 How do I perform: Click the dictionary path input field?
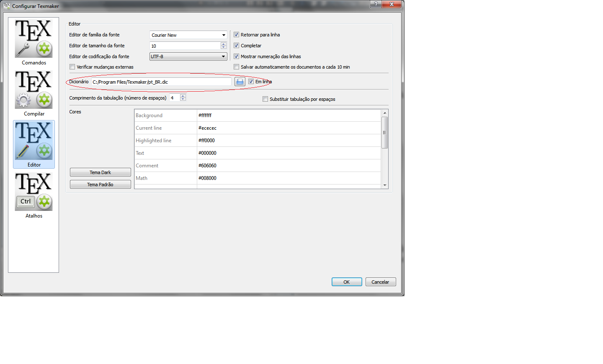point(161,82)
